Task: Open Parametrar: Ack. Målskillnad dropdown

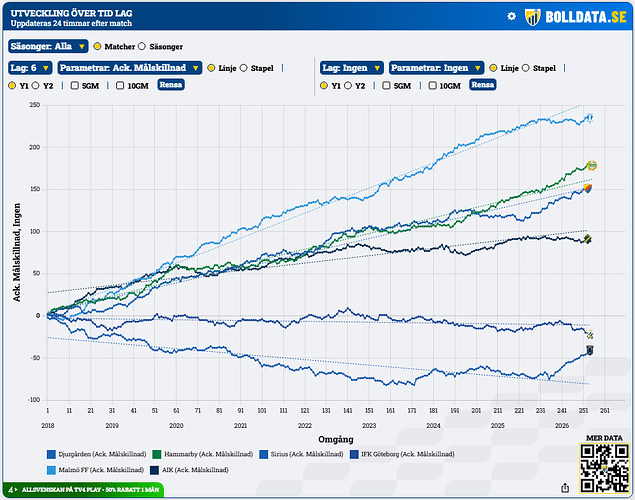Action: click(130, 68)
